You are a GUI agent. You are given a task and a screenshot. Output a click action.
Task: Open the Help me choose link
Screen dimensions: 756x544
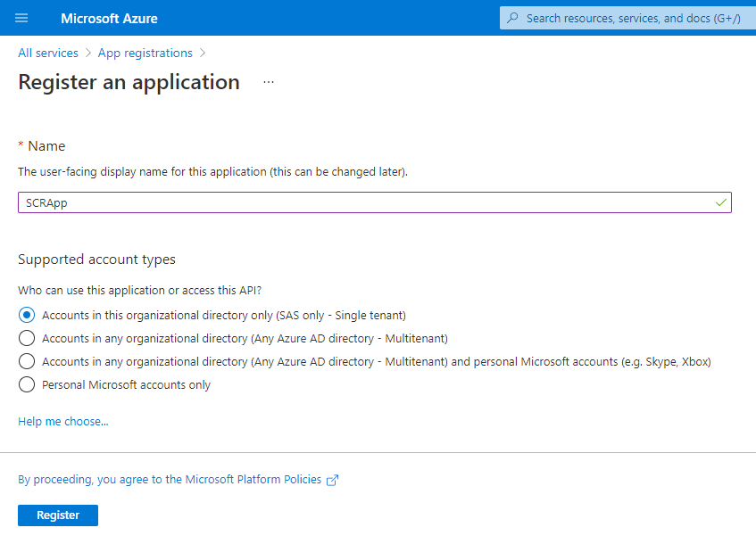(x=62, y=421)
